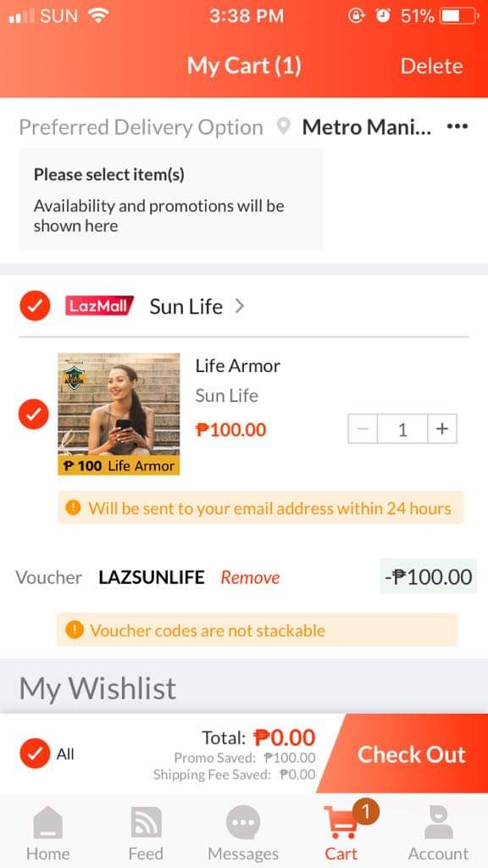This screenshot has width=488, height=868.
Task: Open the three-dots delivery options menu
Action: [x=457, y=126]
